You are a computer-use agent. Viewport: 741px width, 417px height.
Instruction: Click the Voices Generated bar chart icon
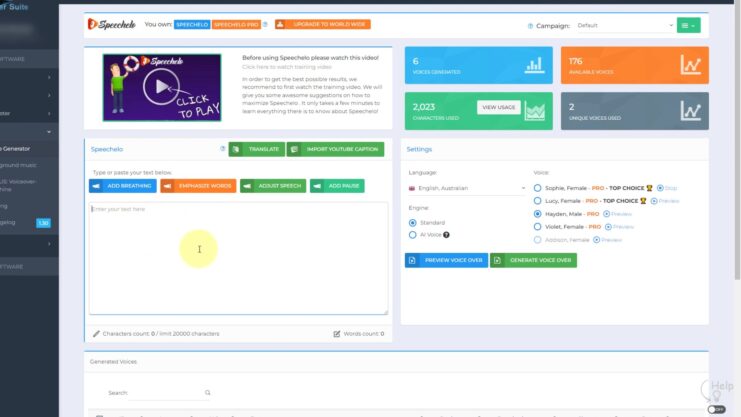534,65
